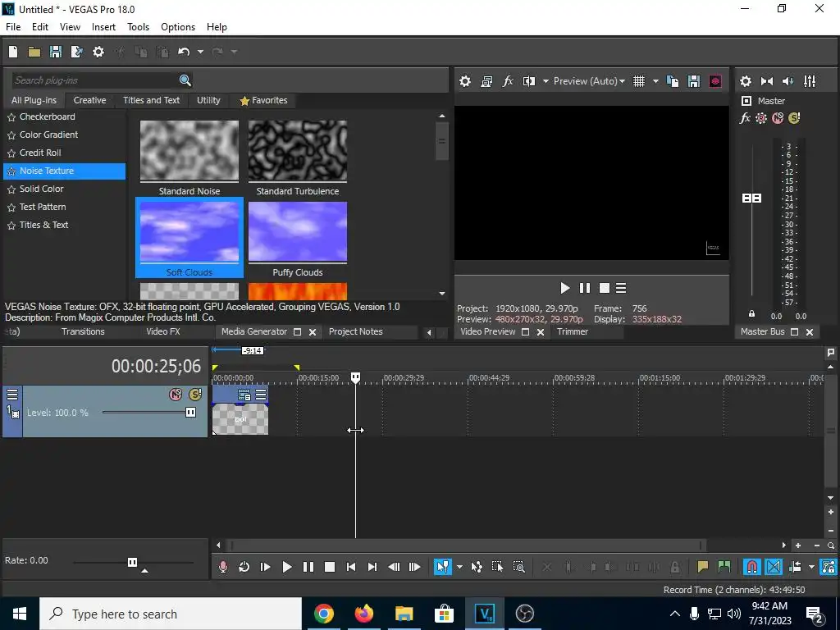Select Test Pattern generator
This screenshot has height=630, width=840.
point(43,207)
